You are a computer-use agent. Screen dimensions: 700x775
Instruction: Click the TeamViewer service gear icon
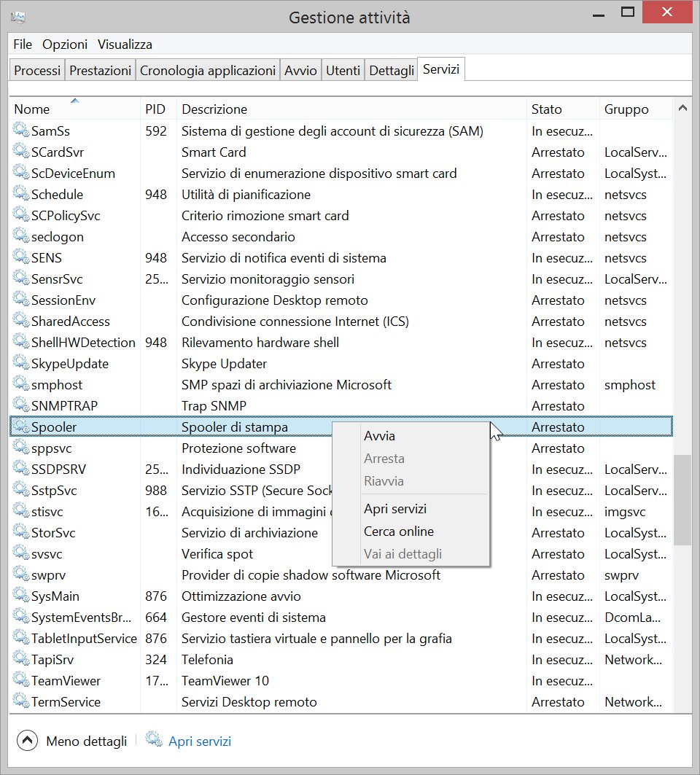click(x=20, y=679)
